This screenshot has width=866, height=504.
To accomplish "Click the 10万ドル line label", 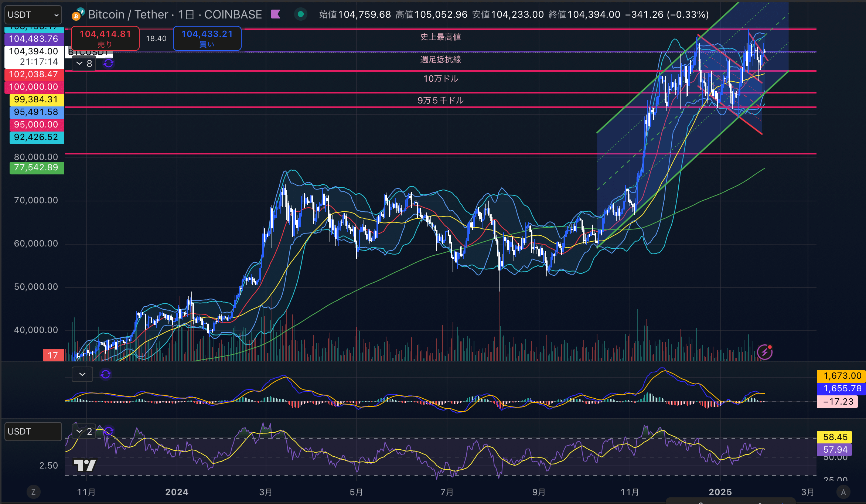I will (x=440, y=79).
